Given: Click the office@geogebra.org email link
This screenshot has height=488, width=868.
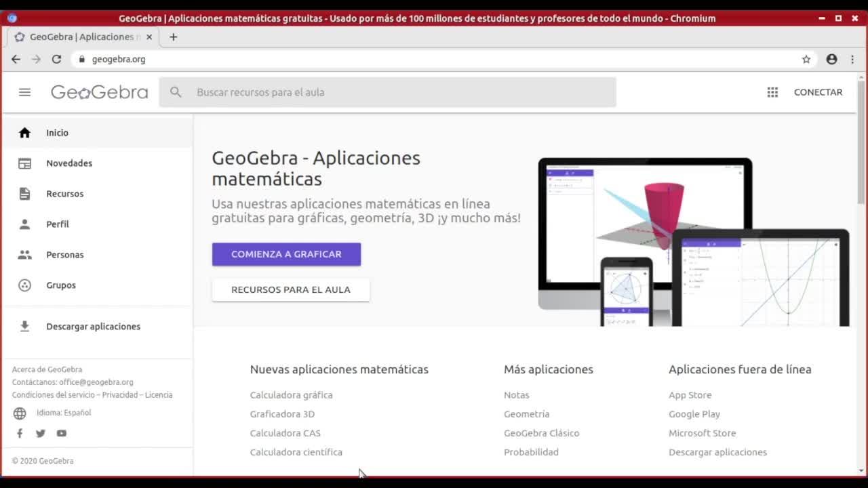Looking at the screenshot, I should pos(96,382).
